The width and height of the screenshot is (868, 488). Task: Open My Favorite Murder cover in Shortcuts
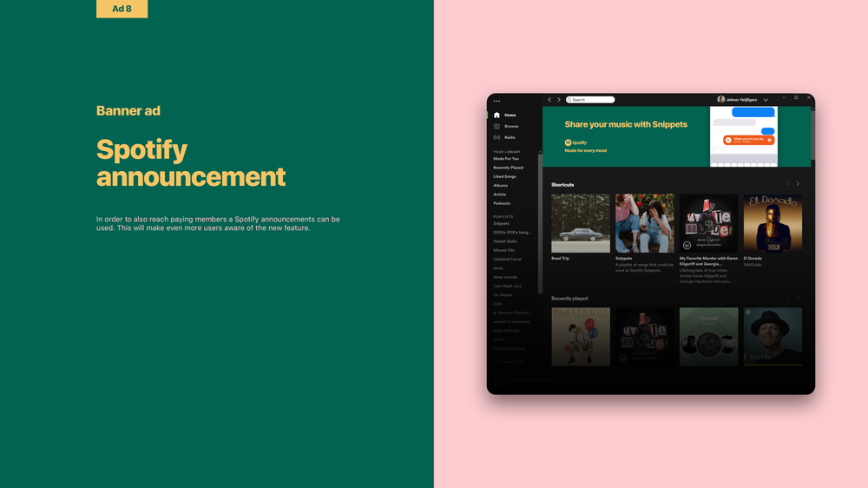(x=708, y=223)
